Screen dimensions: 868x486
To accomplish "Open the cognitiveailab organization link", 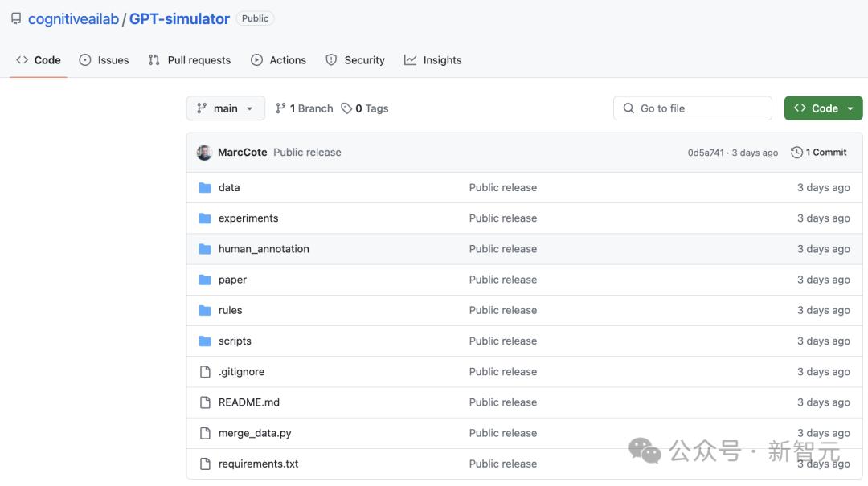I will (73, 18).
